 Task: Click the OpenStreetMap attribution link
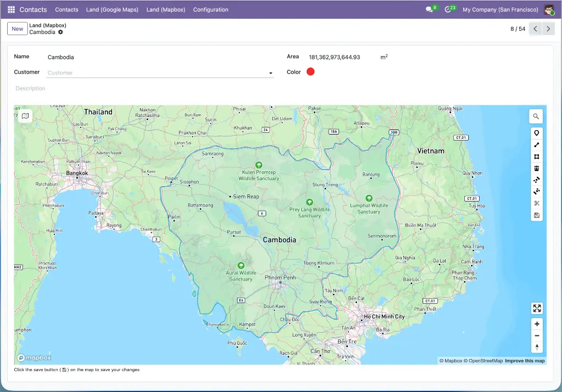click(483, 361)
